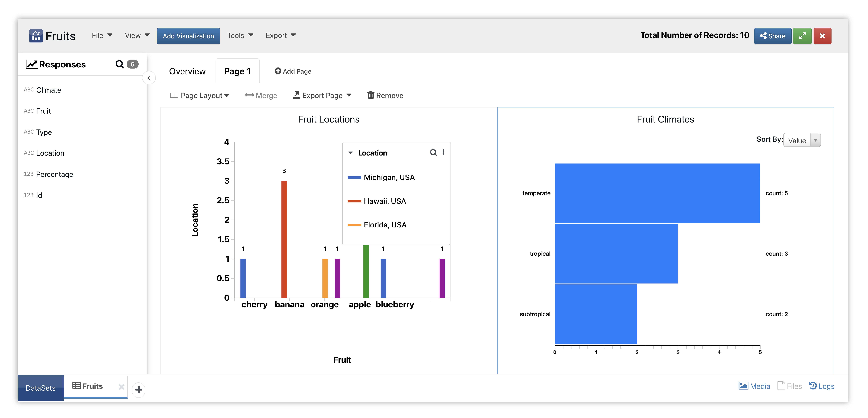The image size is (868, 418).
Task: Click Add Visualization button
Action: (188, 36)
